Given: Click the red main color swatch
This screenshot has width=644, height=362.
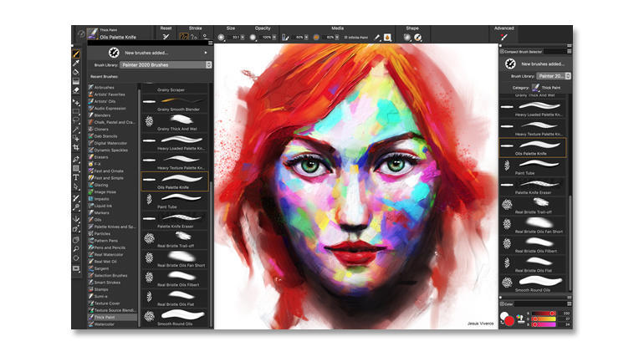Looking at the screenshot, I should pos(509,320).
